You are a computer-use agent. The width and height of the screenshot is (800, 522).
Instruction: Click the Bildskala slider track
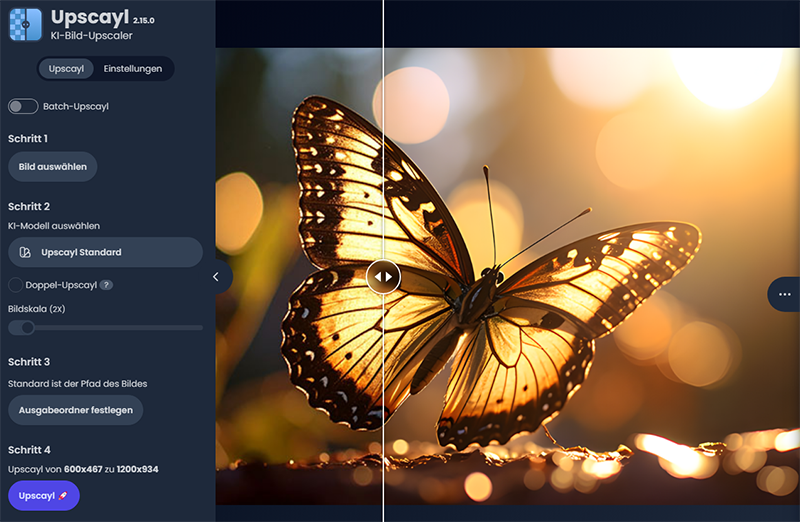click(120, 327)
